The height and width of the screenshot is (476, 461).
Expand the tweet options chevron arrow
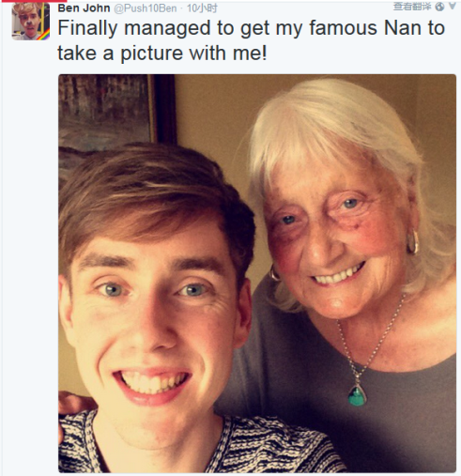(x=453, y=7)
